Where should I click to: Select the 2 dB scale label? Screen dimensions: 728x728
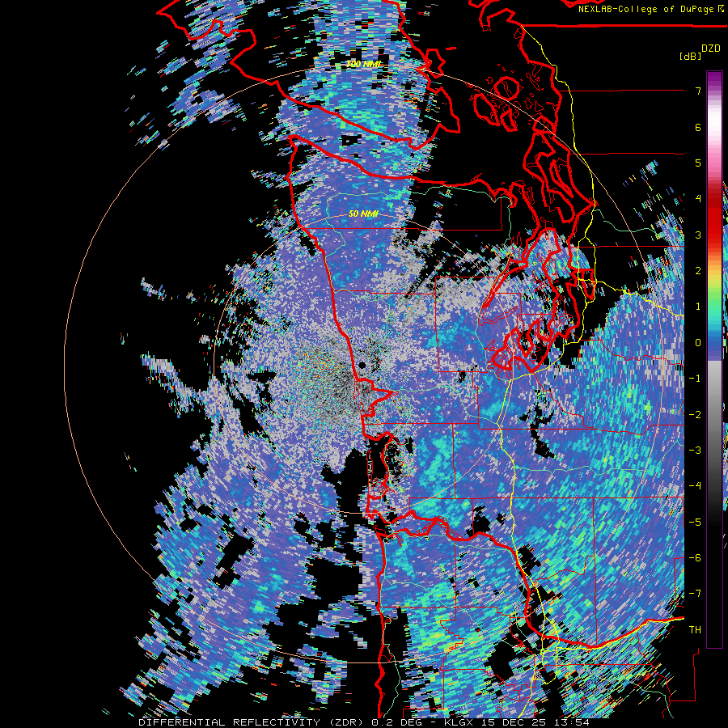coord(698,271)
